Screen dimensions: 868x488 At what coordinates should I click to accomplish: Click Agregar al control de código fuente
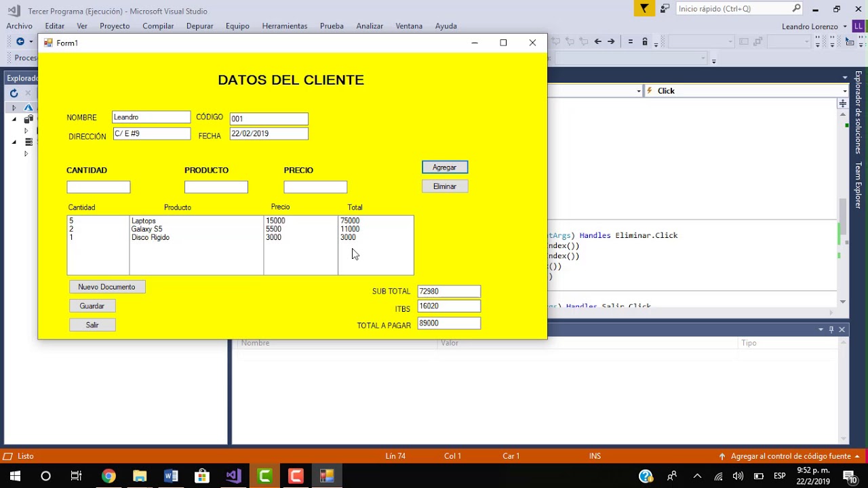791,456
